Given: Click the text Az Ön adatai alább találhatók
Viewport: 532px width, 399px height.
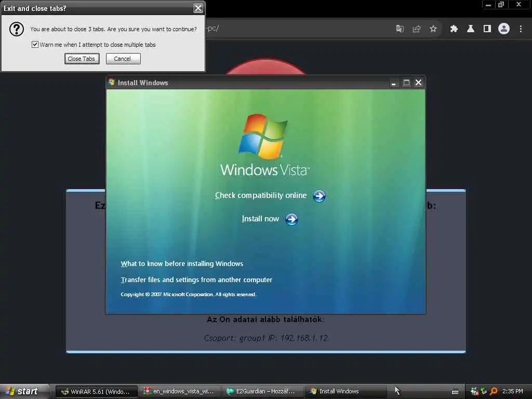Looking at the screenshot, I should click(265, 320).
